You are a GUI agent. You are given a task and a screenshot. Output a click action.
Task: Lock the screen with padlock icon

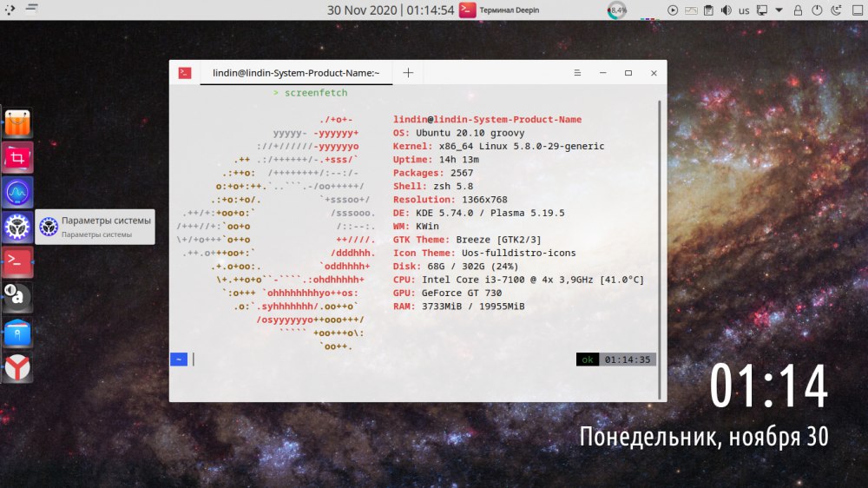(x=798, y=10)
